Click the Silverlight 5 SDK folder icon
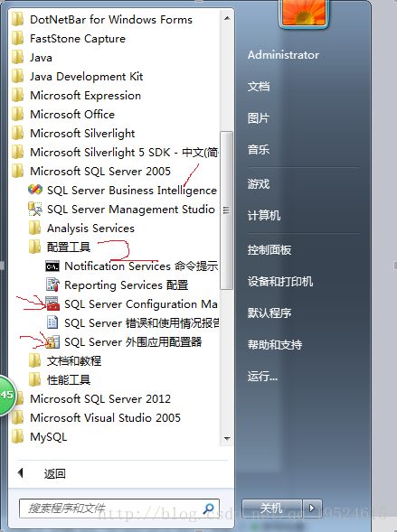Screen dimensions: 397x532 pyautogui.click(x=17, y=152)
